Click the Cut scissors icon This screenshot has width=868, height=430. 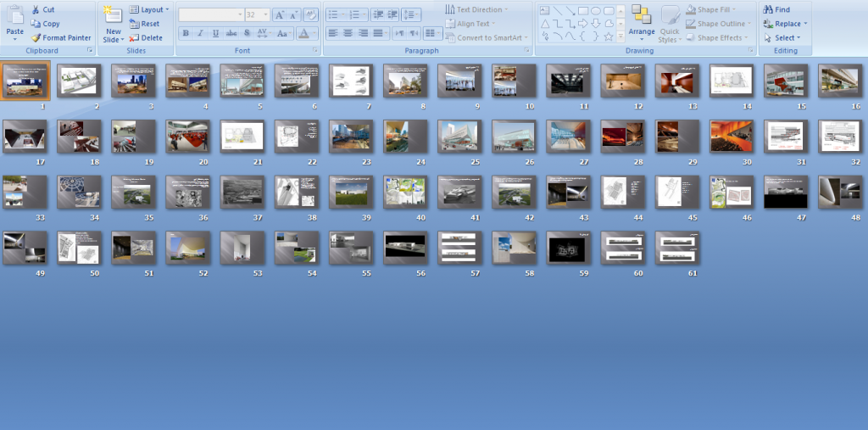(x=36, y=9)
